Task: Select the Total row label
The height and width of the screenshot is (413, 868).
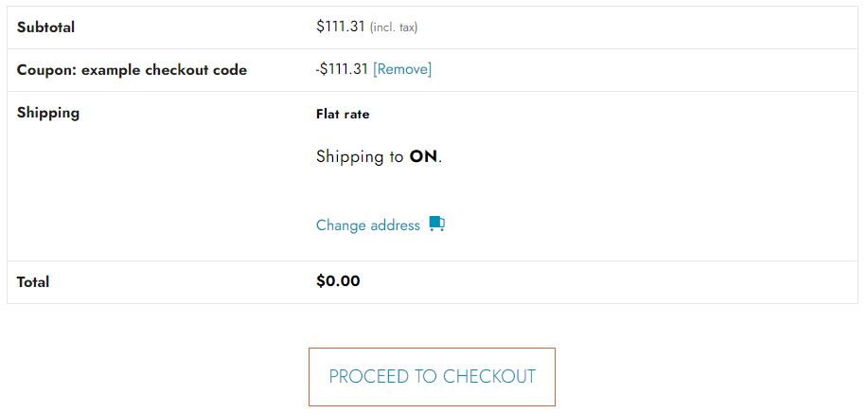Action: pyautogui.click(x=33, y=282)
